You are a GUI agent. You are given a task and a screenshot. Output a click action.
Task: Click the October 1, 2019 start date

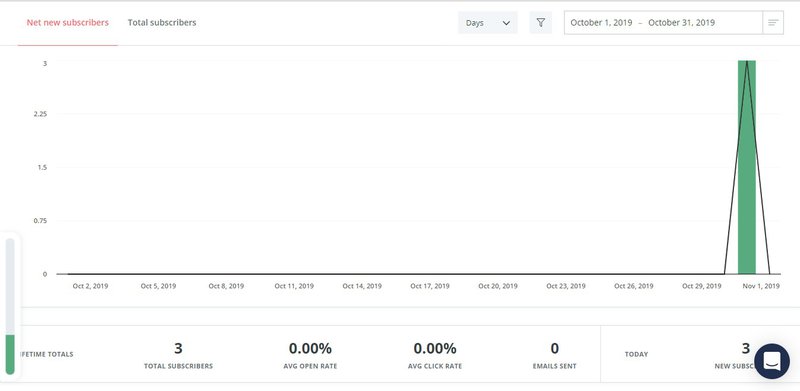point(601,23)
